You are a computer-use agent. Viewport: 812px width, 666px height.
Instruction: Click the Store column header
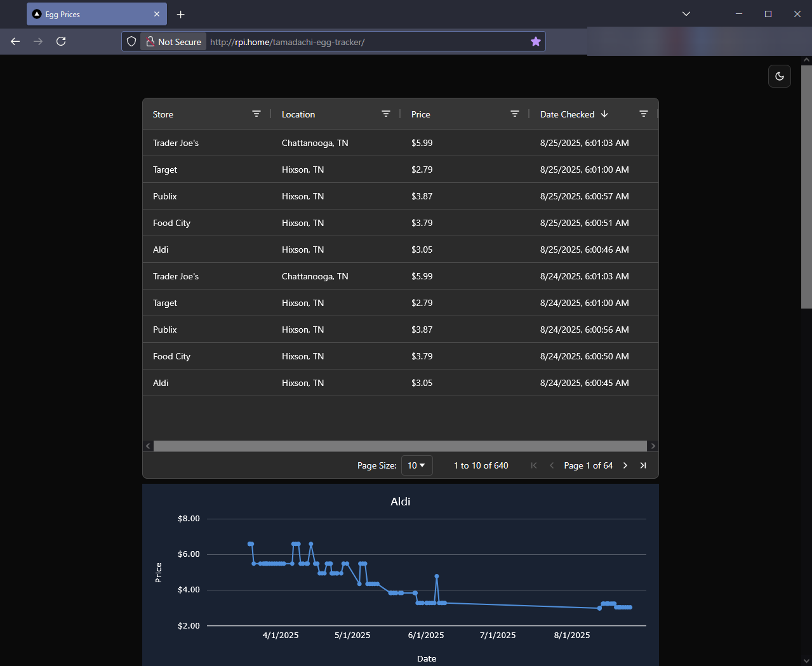163,114
